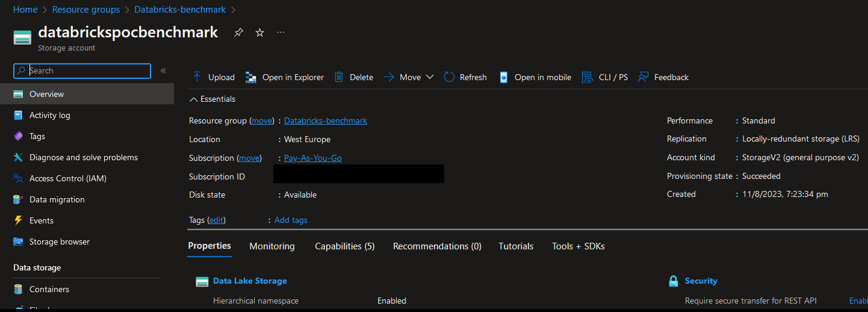Click Locally-redundant storage (LRS) value
The width and height of the screenshot is (868, 312).
pyautogui.click(x=801, y=139)
